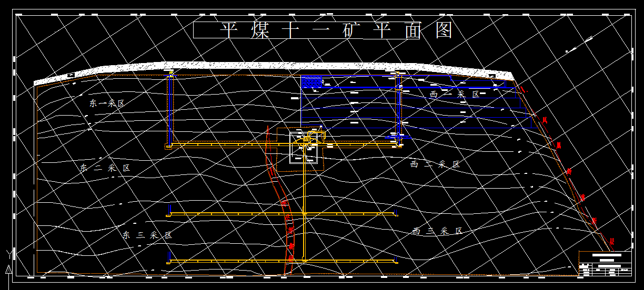Select the blue hatched working face block
This screenshot has width=644, height=290.
point(312,82)
